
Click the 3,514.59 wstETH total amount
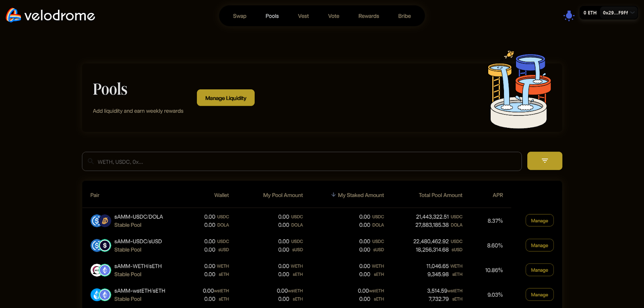pyautogui.click(x=445, y=291)
